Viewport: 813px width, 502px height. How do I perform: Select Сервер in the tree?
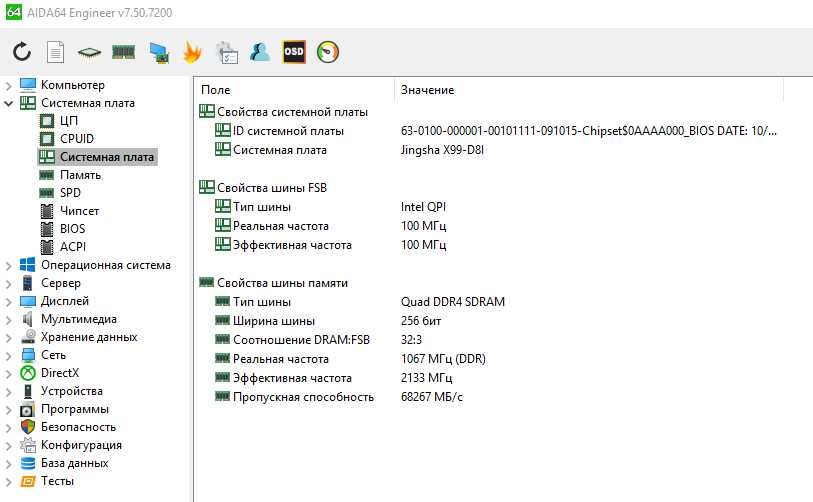coord(61,283)
